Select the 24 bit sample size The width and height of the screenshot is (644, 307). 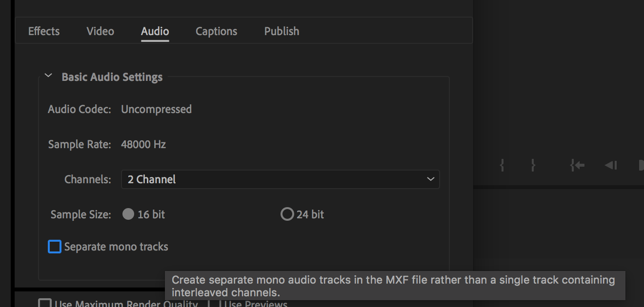pos(287,214)
